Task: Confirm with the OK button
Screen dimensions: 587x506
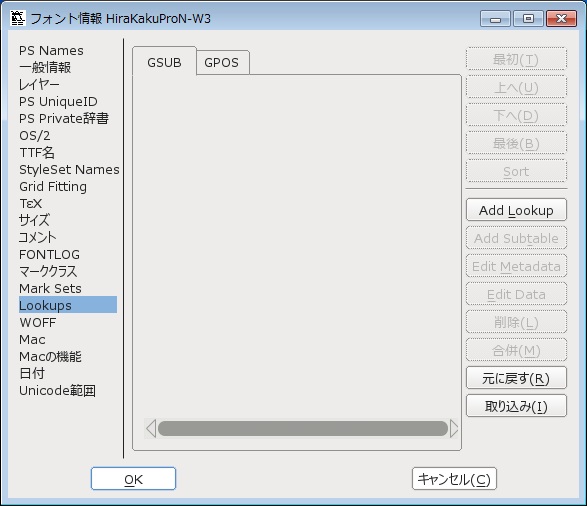Action: coord(133,479)
